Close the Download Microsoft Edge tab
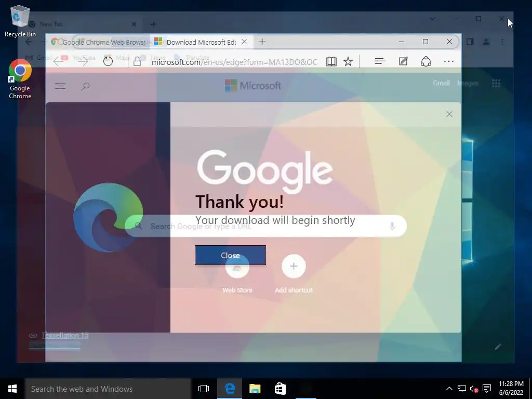 coord(244,42)
